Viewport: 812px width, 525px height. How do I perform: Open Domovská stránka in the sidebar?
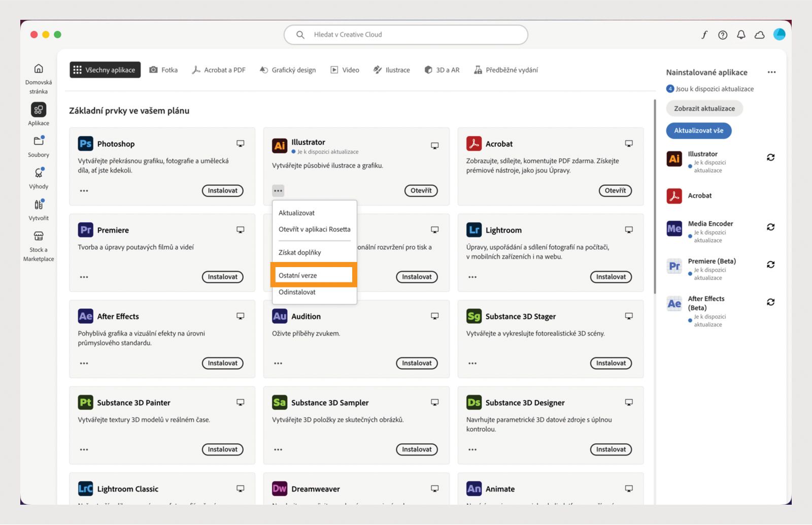tap(39, 79)
